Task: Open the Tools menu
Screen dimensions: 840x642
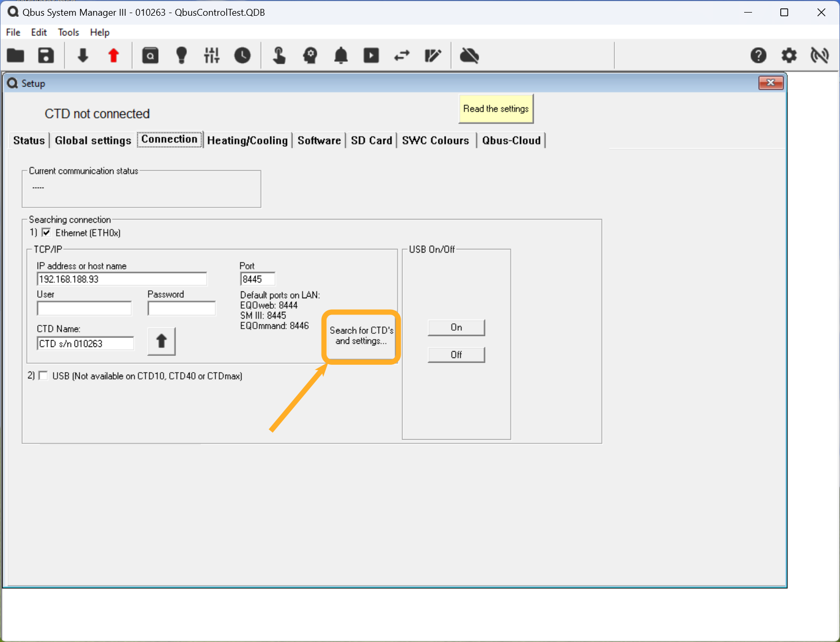Action: 68,32
